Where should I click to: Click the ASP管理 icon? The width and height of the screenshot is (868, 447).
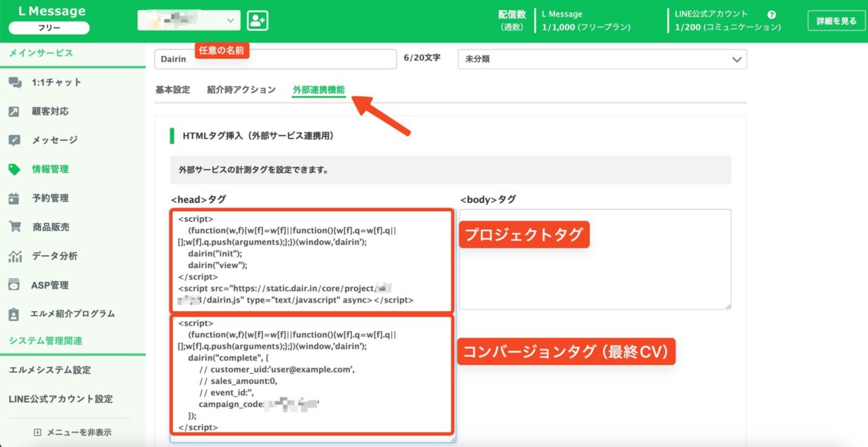[x=15, y=286]
